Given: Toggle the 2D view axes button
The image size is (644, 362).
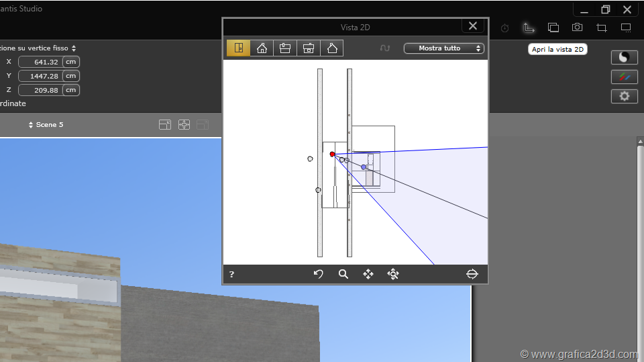Looking at the screenshot, I should (529, 28).
